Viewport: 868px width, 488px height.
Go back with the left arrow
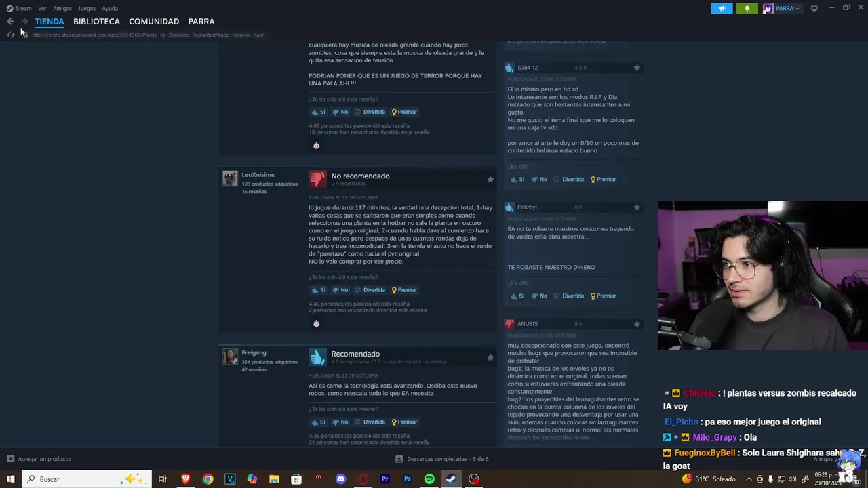coord(10,22)
